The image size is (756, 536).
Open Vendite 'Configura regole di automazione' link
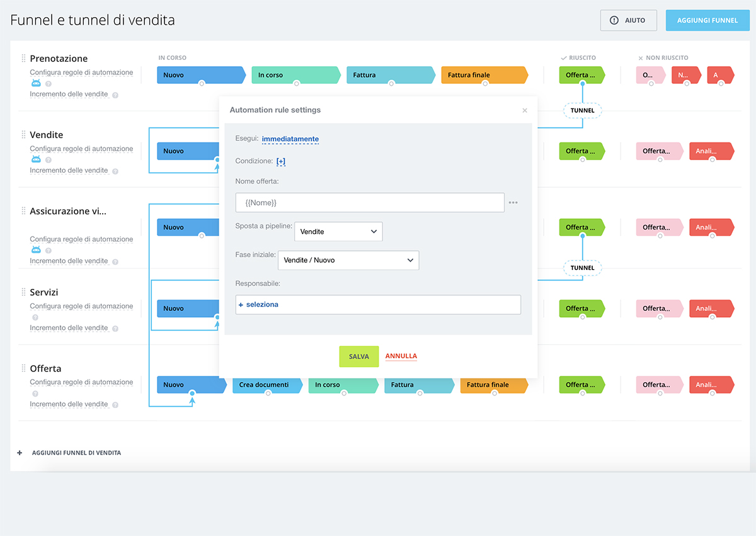(81, 149)
